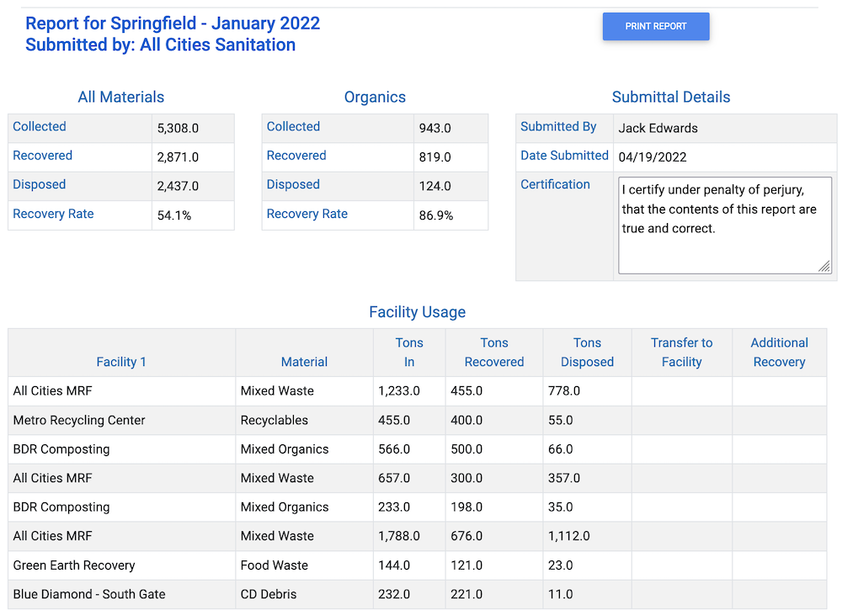Click the Date Submitted label
The height and width of the screenshot is (616, 842).
point(564,156)
